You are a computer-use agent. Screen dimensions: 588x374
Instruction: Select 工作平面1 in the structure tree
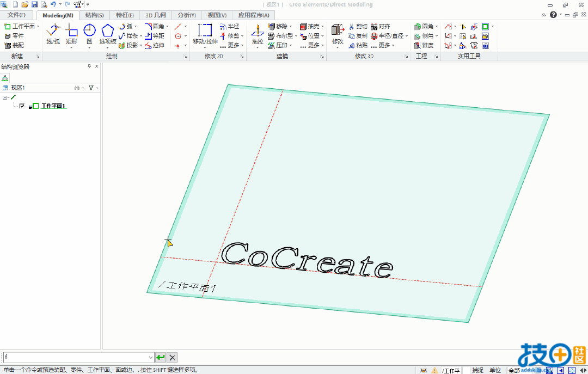53,106
